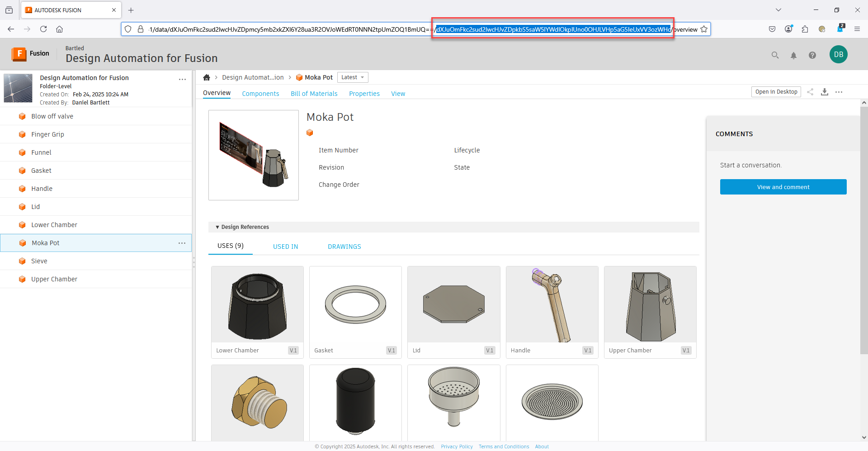868x451 pixels.
Task: Open the help question mark icon
Action: [x=812, y=55]
